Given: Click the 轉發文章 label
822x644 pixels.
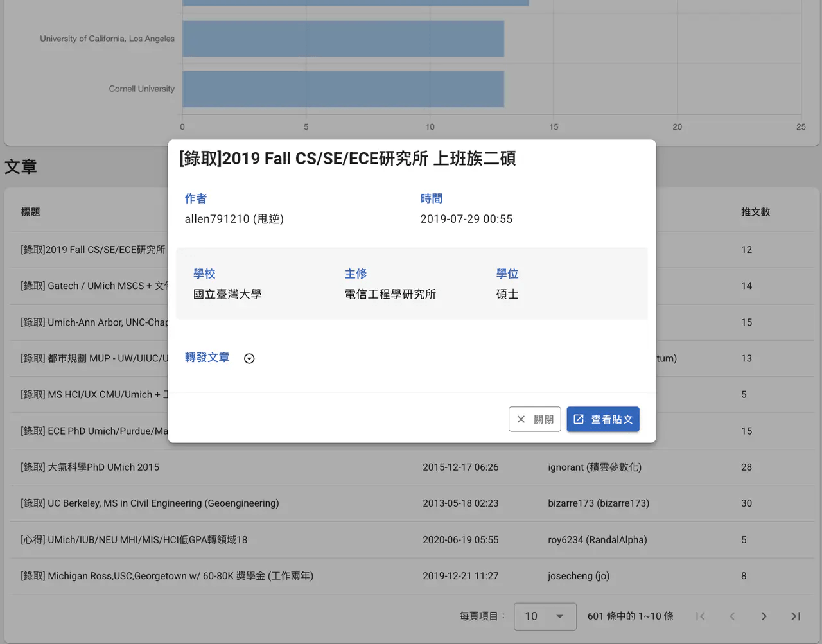Looking at the screenshot, I should tap(207, 358).
